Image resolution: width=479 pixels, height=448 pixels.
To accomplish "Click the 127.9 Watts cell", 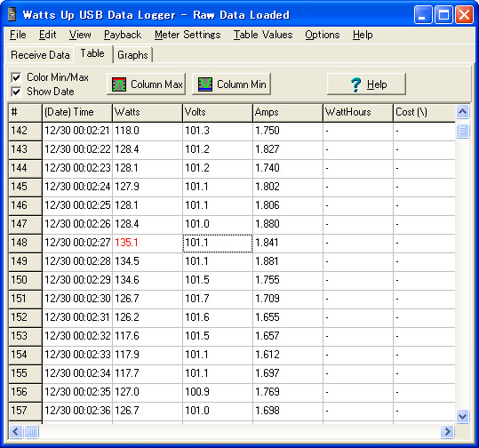I will [148, 188].
